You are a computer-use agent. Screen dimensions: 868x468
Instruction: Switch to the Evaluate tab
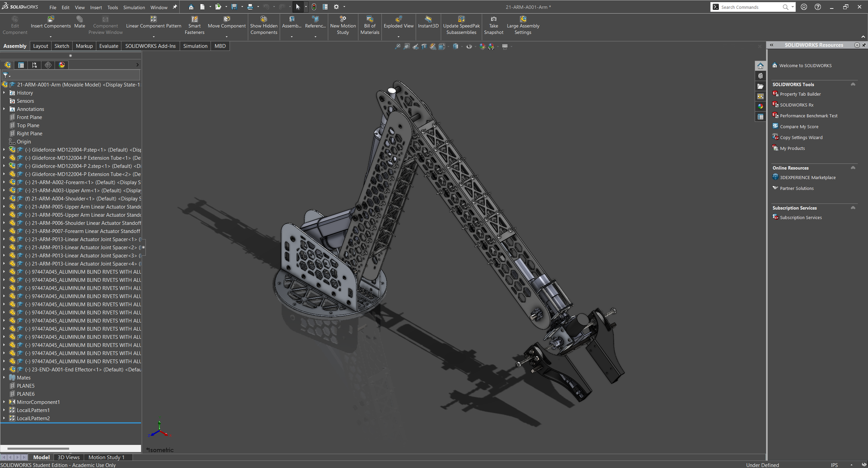click(108, 46)
